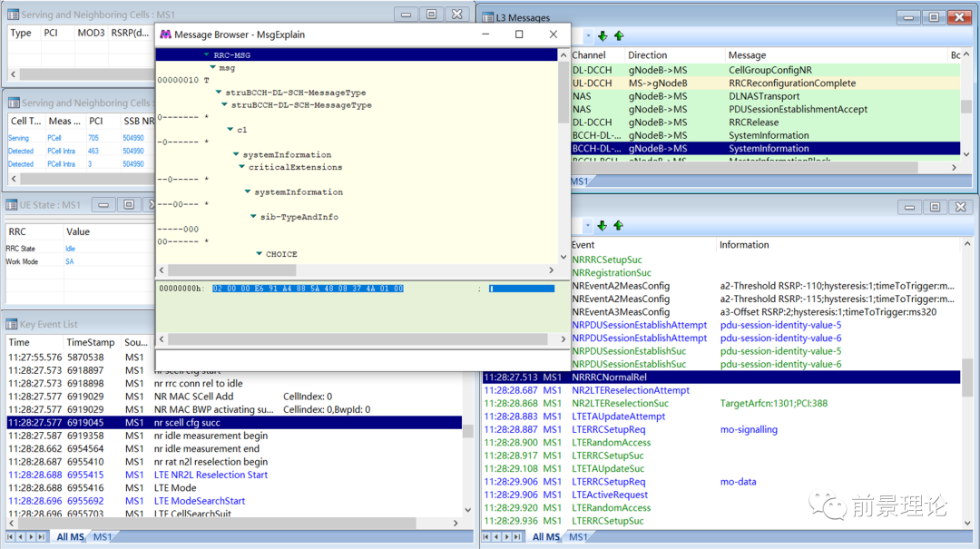Select All MS tab in right event panel
The image size is (980, 549).
[x=546, y=537]
